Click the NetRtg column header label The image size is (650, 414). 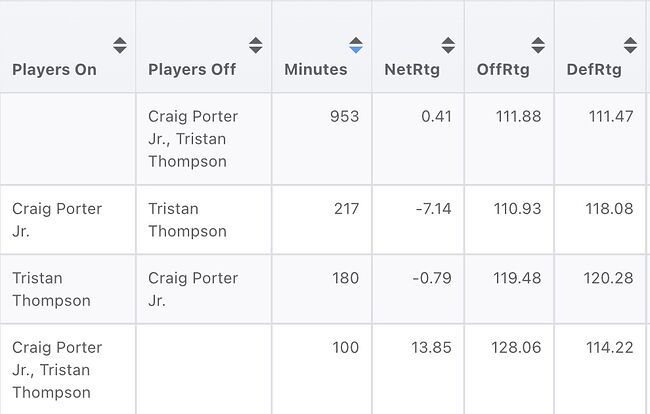click(411, 70)
